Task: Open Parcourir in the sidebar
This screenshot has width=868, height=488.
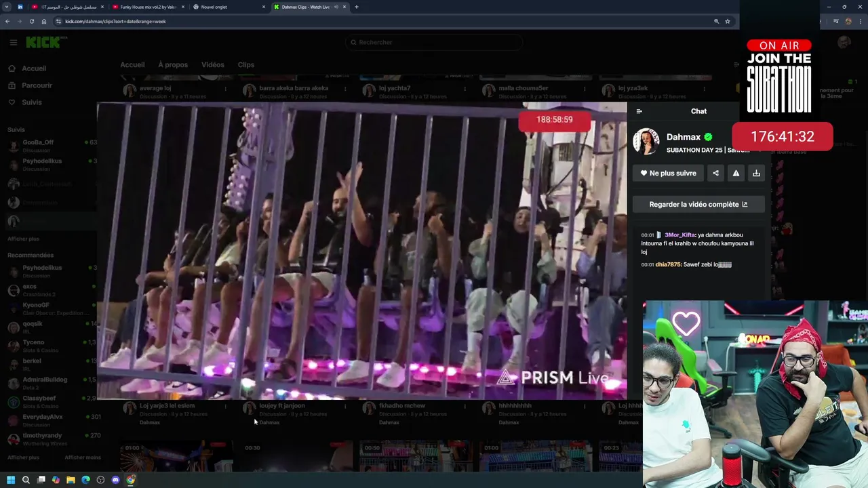Action: coord(37,85)
